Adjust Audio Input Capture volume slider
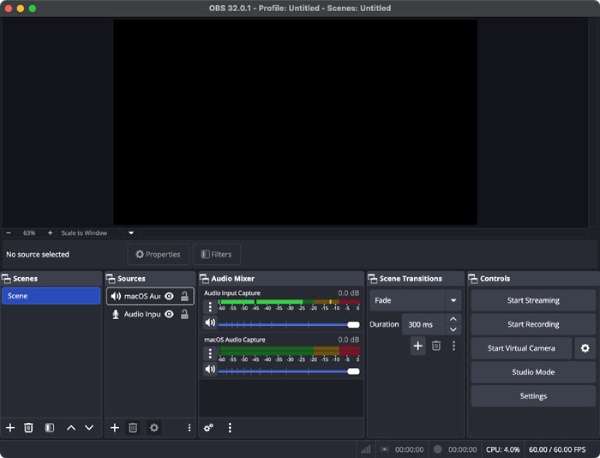Viewport: 600px width, 458px height. 289,325
